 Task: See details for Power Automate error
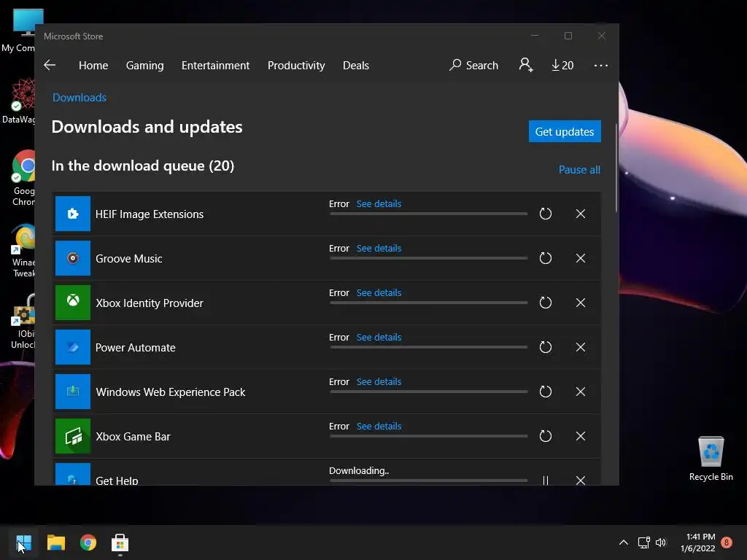point(379,337)
